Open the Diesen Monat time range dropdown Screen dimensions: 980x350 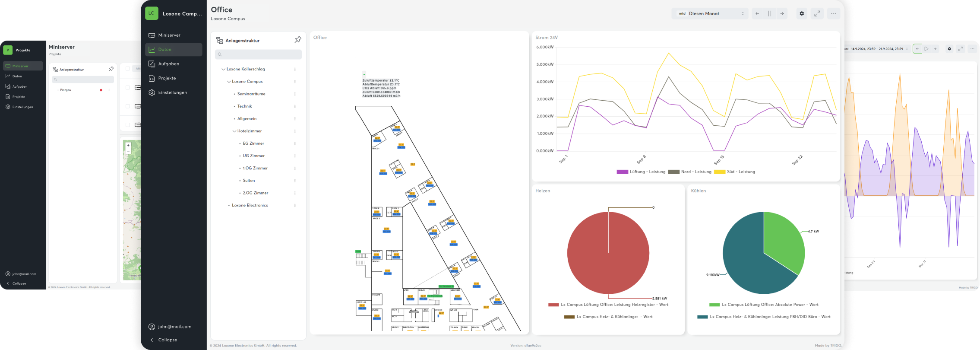point(710,13)
